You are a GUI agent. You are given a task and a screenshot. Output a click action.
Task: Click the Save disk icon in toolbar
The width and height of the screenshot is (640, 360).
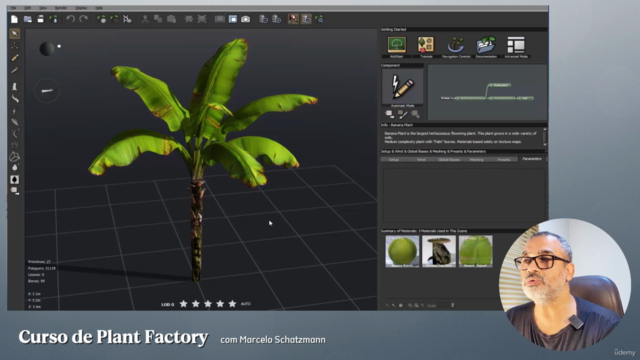tap(40, 19)
